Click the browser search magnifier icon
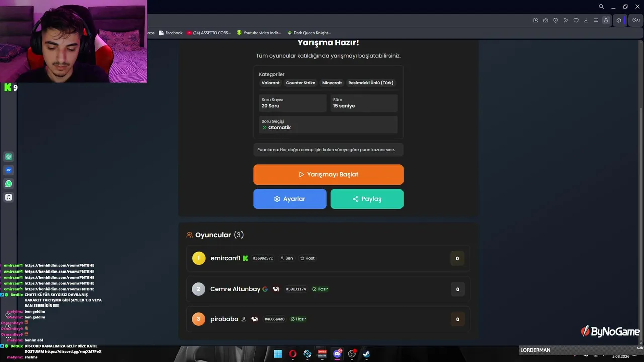 [x=601, y=7]
